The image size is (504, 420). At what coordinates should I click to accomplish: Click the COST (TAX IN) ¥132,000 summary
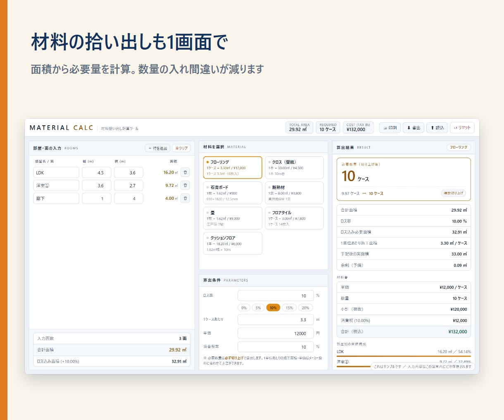(358, 127)
